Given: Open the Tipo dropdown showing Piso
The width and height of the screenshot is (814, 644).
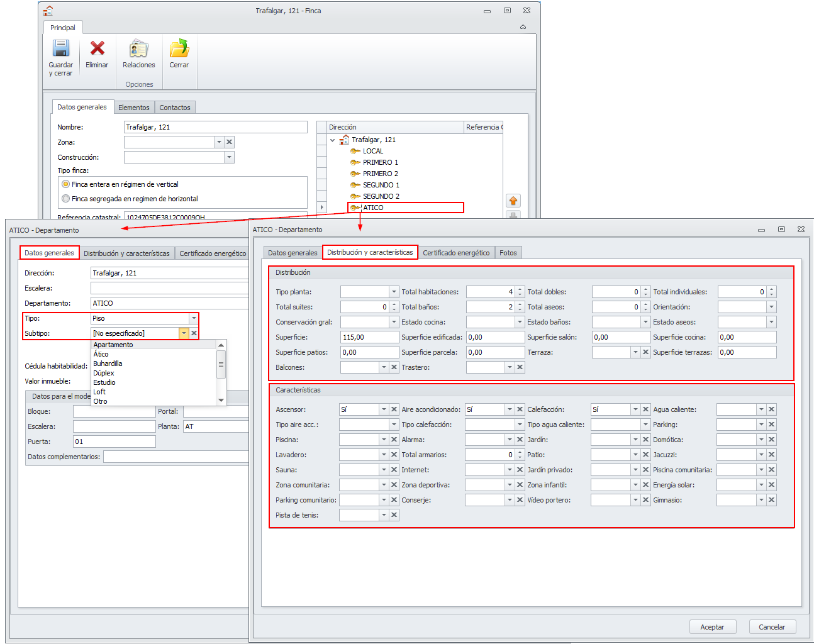Looking at the screenshot, I should (194, 318).
